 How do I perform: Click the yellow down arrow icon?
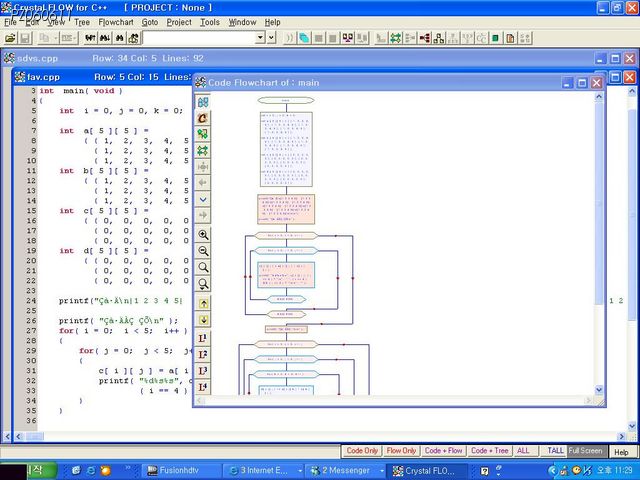[203, 320]
